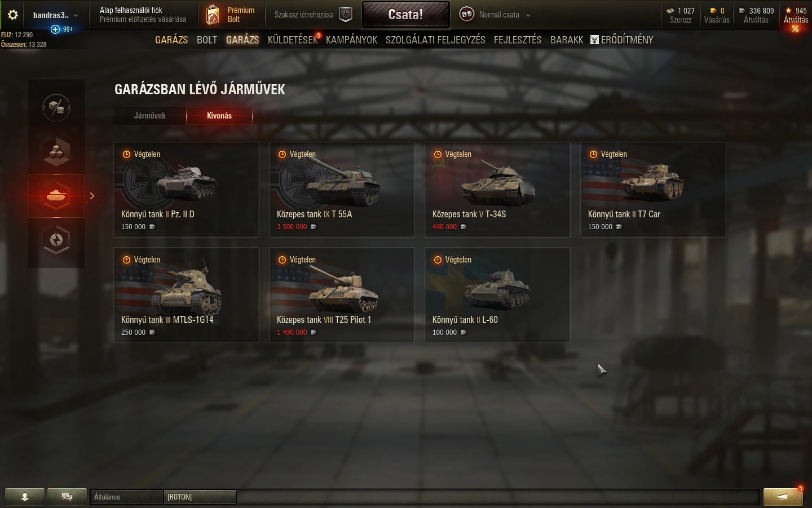This screenshot has height=508, width=812.
Task: Start the battle with Csata! button
Action: (405, 15)
